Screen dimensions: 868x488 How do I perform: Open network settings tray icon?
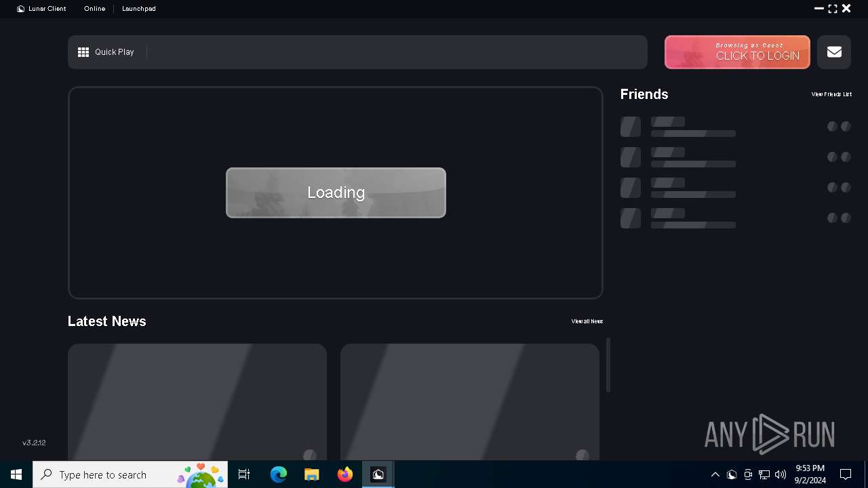[x=764, y=474]
